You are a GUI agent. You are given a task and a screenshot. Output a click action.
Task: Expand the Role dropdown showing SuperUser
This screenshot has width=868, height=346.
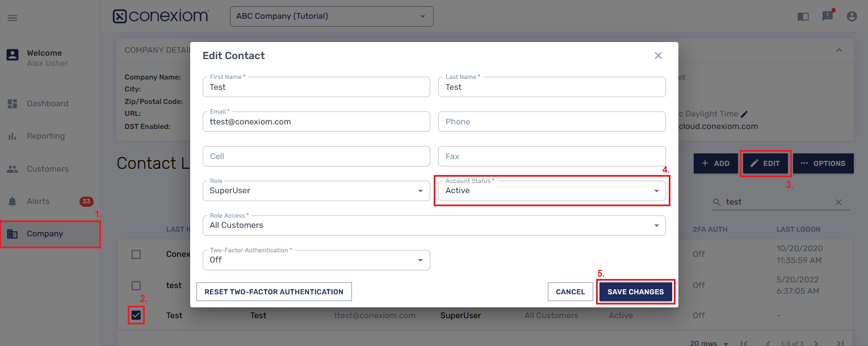[316, 191]
